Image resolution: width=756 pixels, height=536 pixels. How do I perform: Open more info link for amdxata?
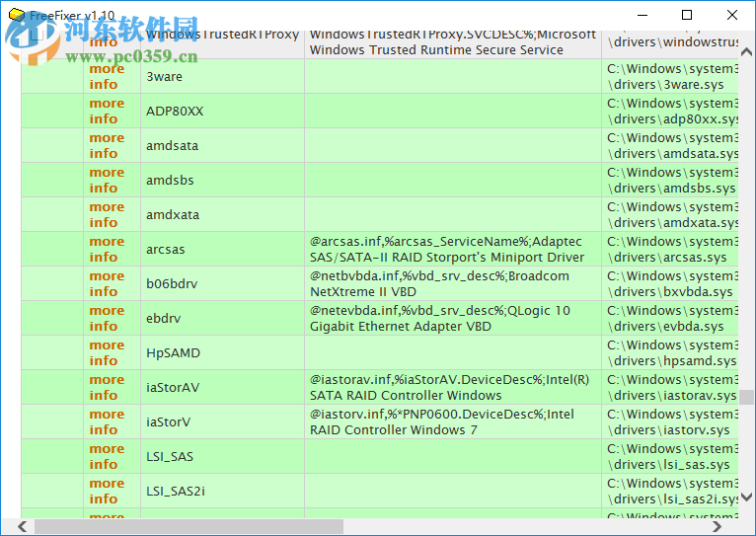(107, 214)
